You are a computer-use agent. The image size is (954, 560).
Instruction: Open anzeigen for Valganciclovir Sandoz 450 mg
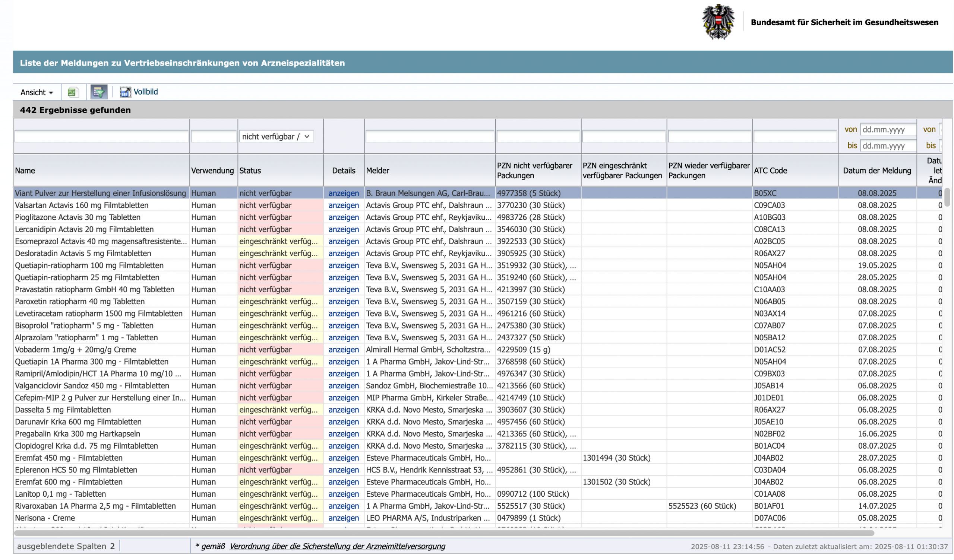(x=343, y=386)
